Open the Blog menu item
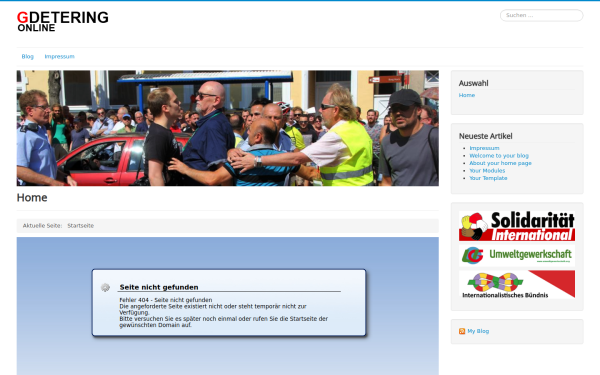This screenshot has height=375, width=600. pyautogui.click(x=28, y=57)
